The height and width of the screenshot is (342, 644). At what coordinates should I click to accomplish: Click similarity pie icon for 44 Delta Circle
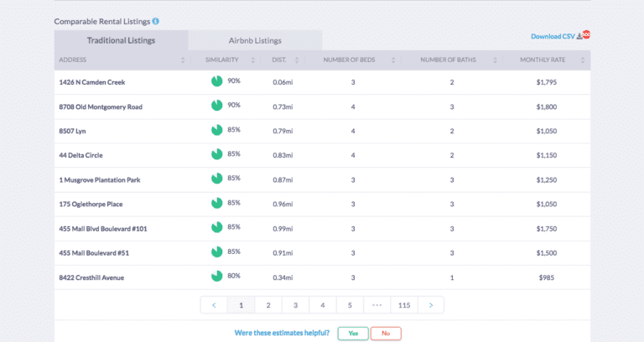pyautogui.click(x=217, y=154)
